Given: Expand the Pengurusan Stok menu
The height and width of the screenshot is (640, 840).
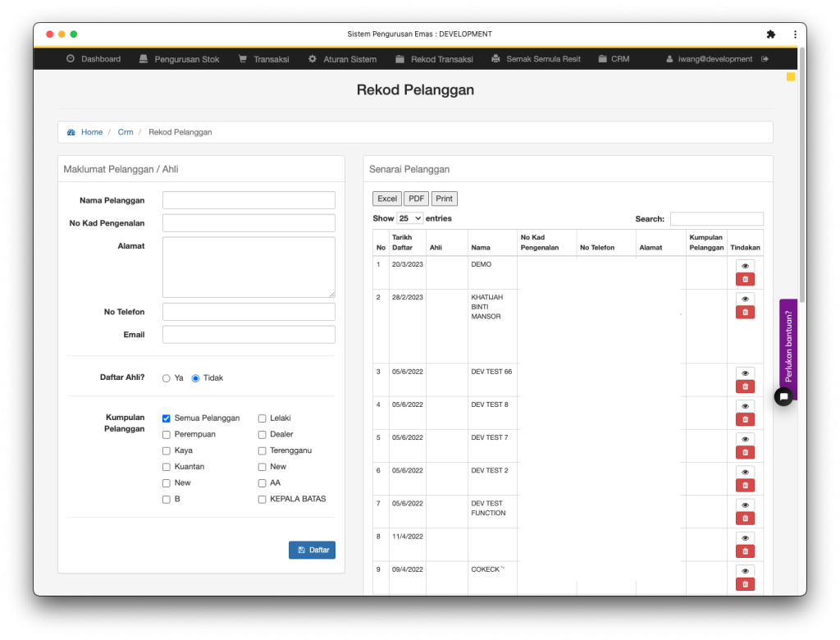Looking at the screenshot, I should (x=179, y=59).
